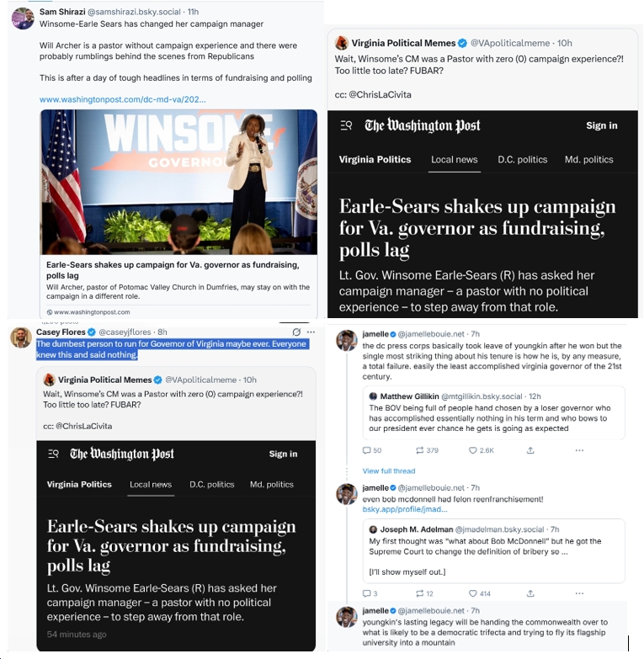Reply to the post with 3 replies

click(x=366, y=593)
